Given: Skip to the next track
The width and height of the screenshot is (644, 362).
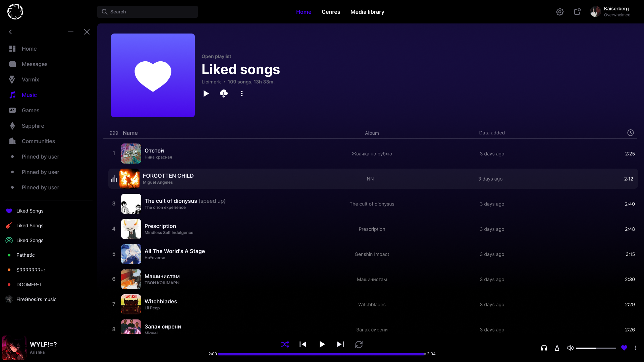Looking at the screenshot, I should click(340, 344).
